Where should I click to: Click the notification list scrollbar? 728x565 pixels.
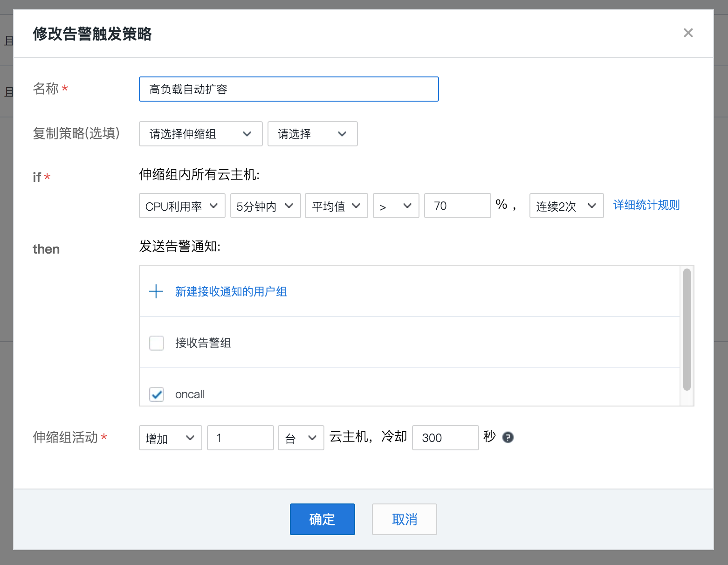[687, 329]
